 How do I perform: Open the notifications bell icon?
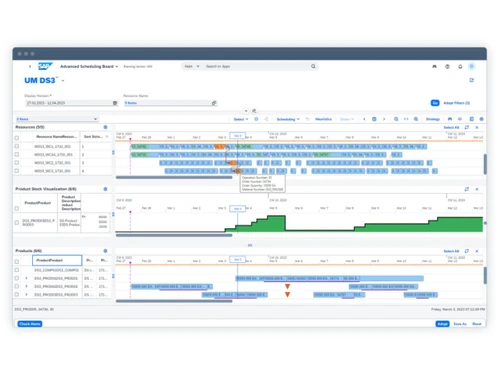[x=460, y=66]
